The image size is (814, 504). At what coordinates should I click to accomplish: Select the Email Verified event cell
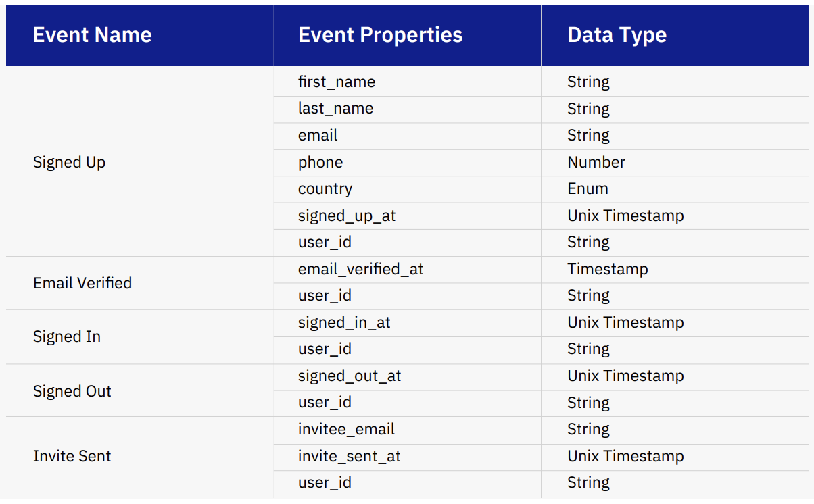tap(82, 283)
